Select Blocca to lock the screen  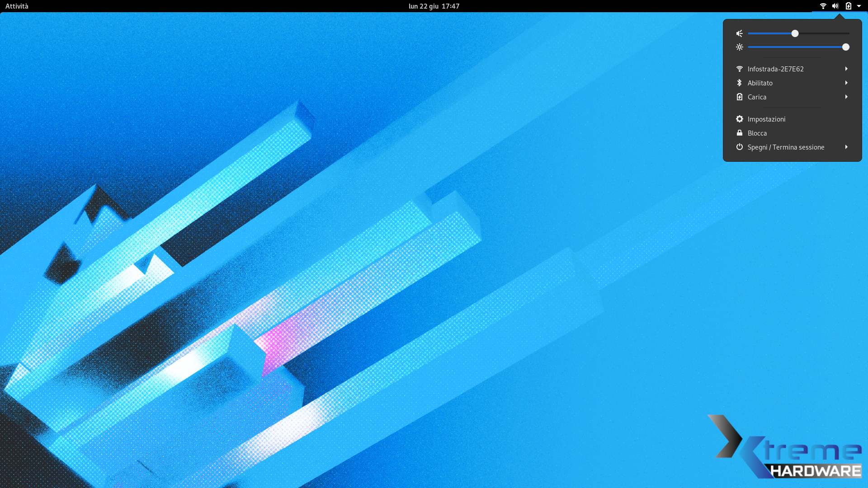757,133
